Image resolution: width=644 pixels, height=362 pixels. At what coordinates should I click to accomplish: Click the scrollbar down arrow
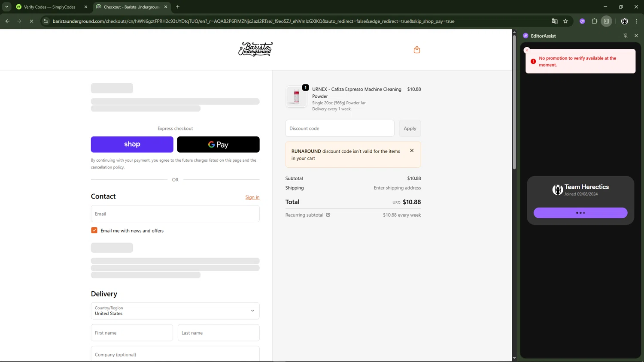514,358
